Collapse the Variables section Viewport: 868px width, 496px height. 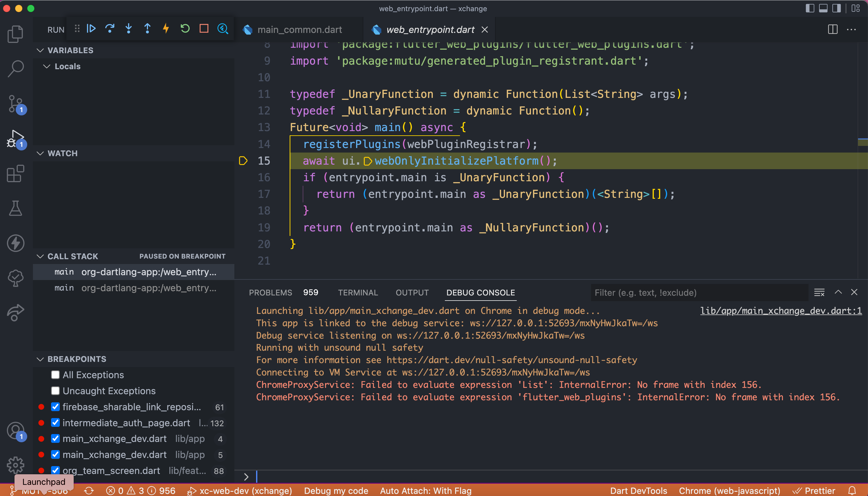(40, 50)
